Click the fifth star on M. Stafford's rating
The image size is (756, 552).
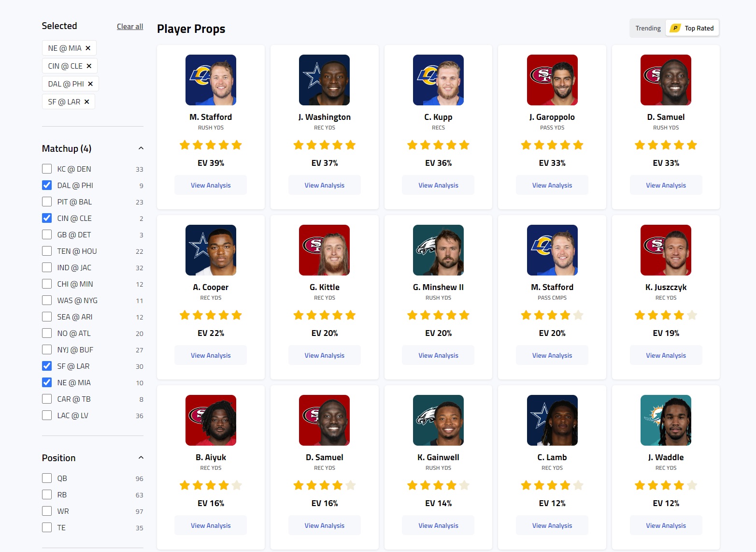237,145
